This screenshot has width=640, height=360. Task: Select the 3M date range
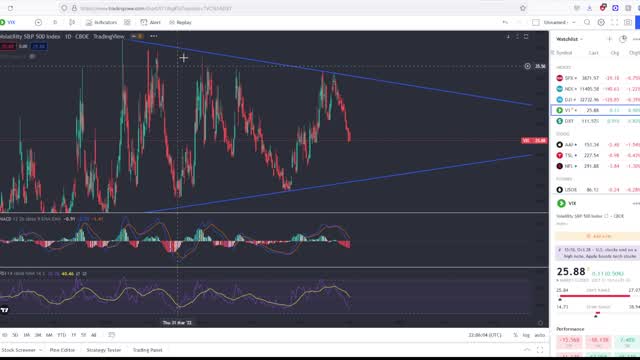click(38, 335)
